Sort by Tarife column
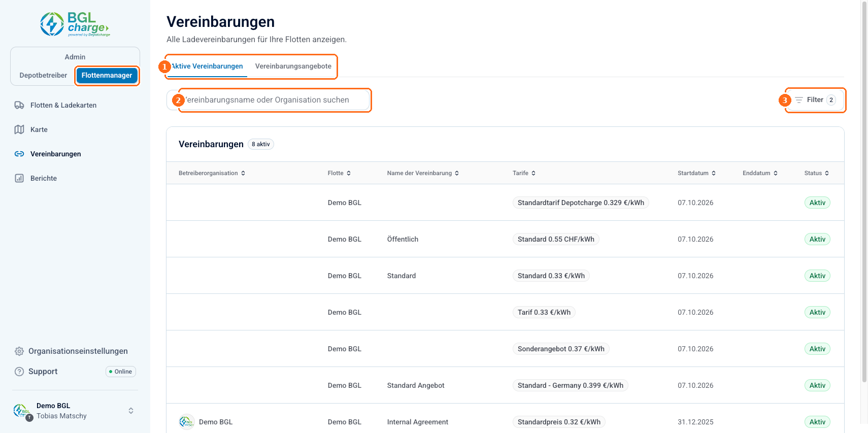Screen dimensions: 868x433 [524, 173]
